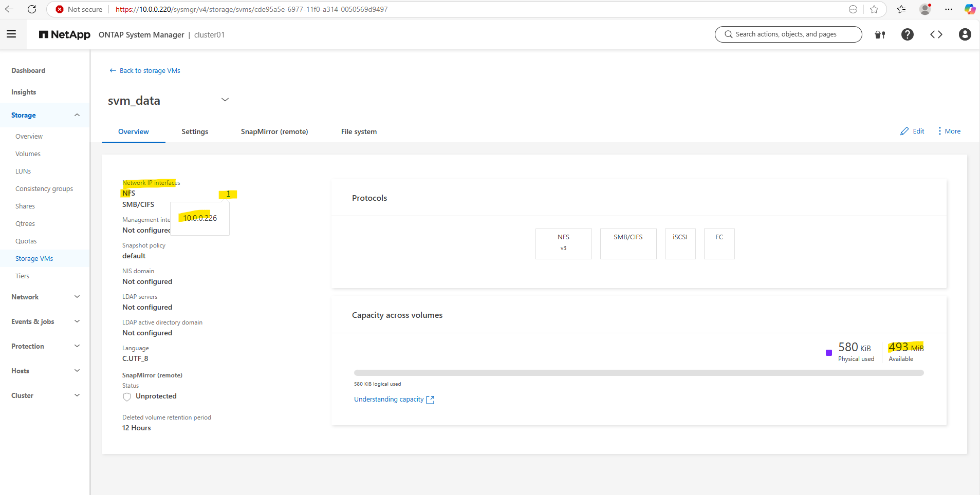Click the C.UTF_8 language value

point(135,359)
